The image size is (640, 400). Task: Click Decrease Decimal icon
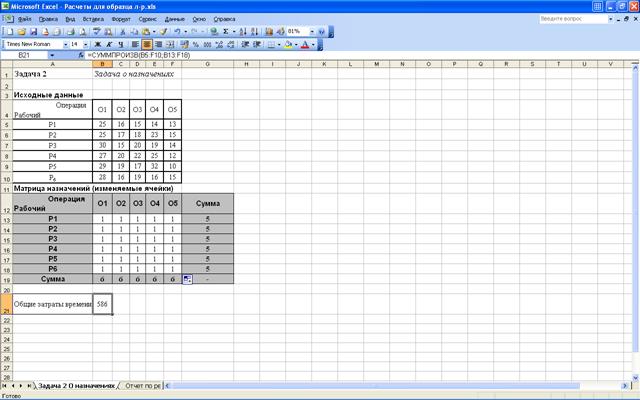click(230, 44)
